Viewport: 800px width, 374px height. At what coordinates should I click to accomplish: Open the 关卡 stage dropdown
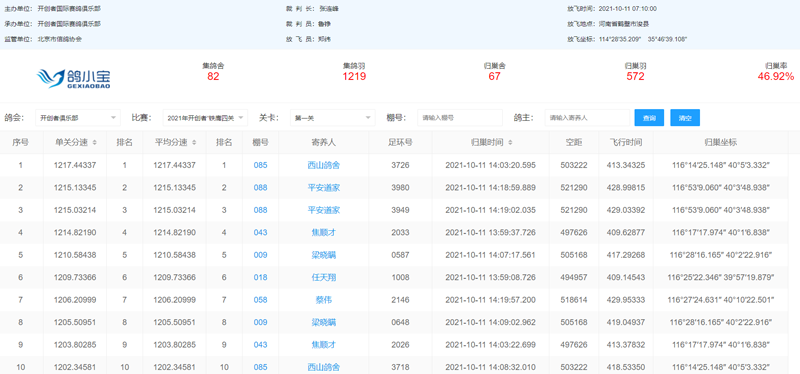coord(333,118)
